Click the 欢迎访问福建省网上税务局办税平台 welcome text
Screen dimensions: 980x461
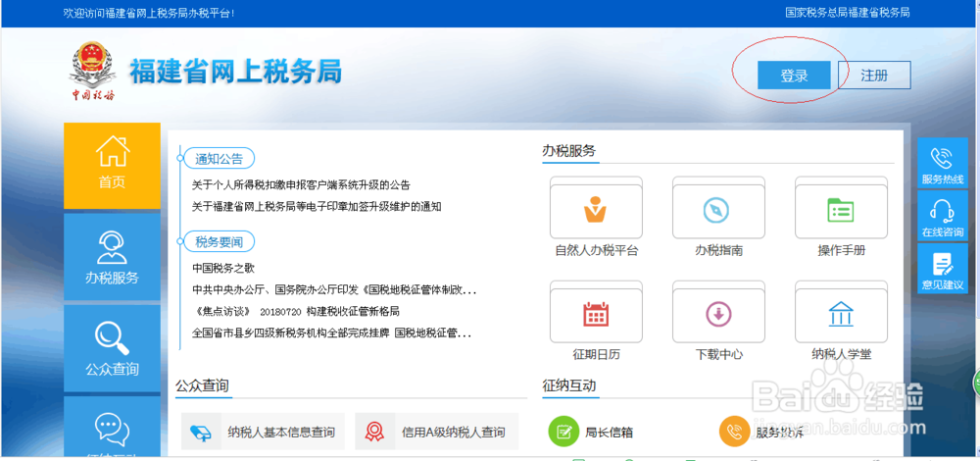point(149,13)
